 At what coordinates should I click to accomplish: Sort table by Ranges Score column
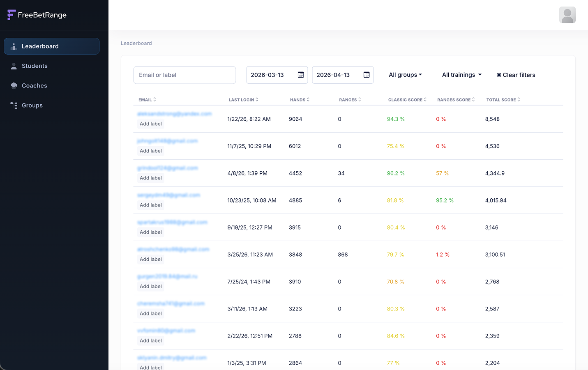pyautogui.click(x=456, y=100)
